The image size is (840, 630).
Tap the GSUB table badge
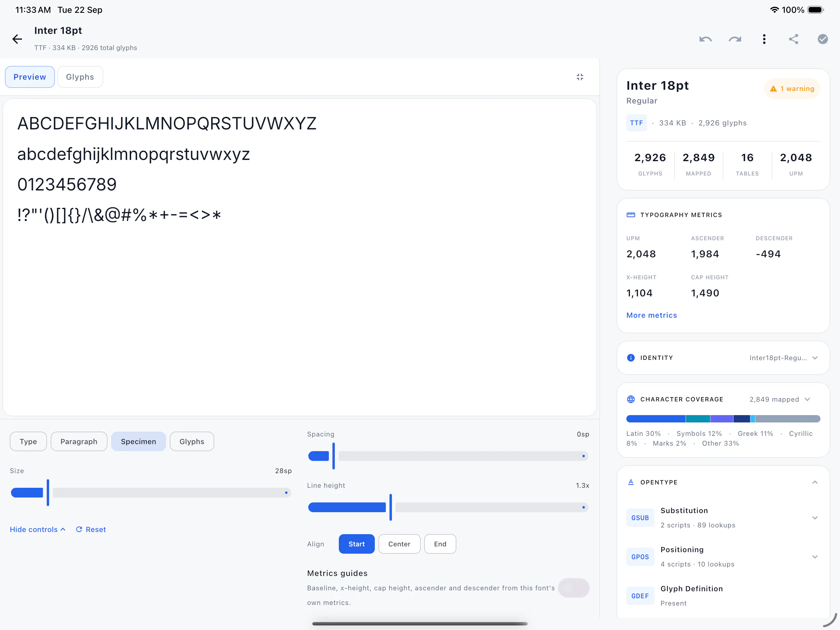640,518
